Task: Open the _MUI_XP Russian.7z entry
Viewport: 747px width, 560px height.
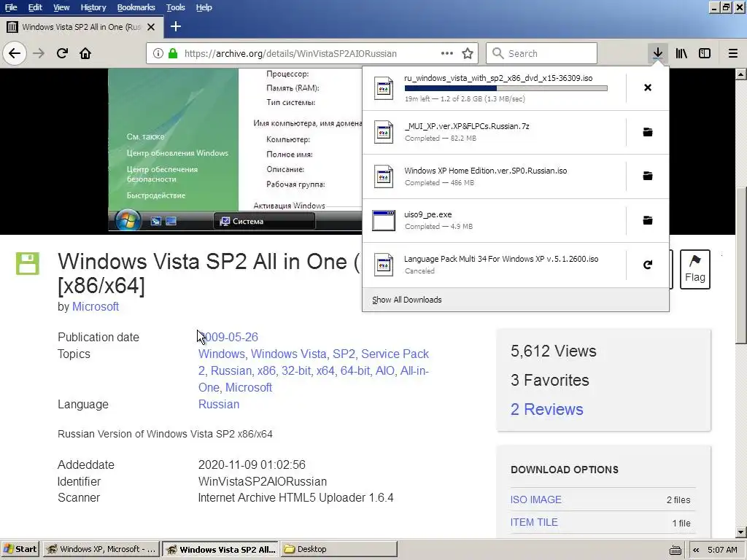Action: pos(494,132)
